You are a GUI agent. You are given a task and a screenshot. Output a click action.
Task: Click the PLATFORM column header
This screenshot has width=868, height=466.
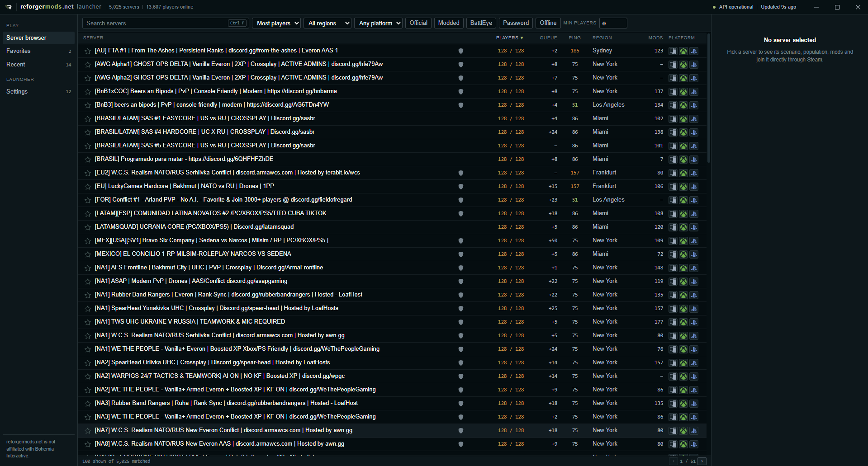click(682, 38)
